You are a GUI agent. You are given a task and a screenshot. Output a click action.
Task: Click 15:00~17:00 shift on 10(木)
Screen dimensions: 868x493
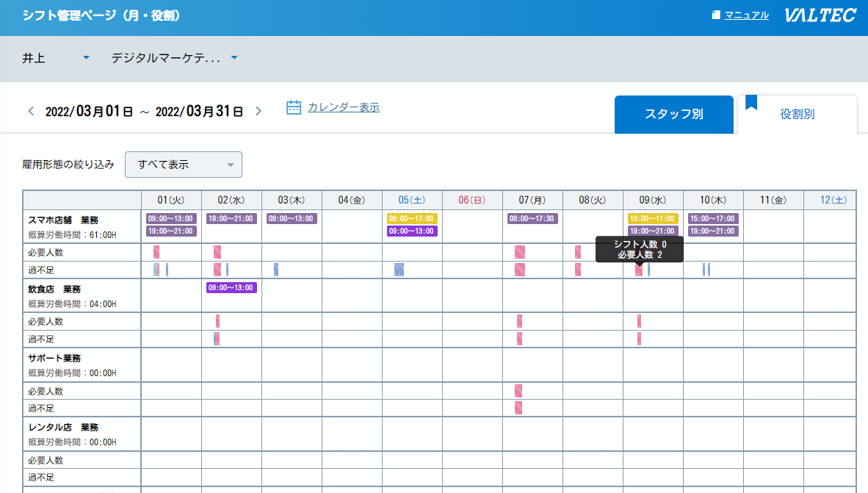(x=713, y=219)
